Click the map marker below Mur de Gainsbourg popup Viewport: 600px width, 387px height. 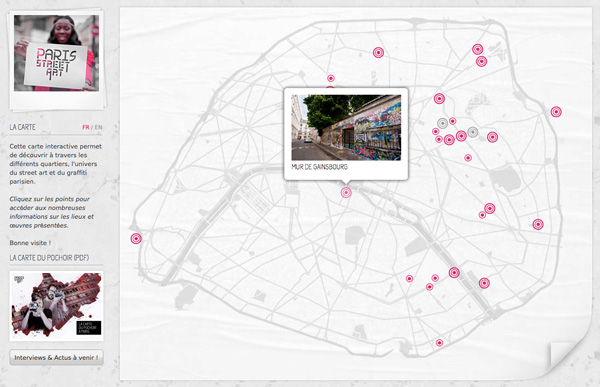coord(346,192)
